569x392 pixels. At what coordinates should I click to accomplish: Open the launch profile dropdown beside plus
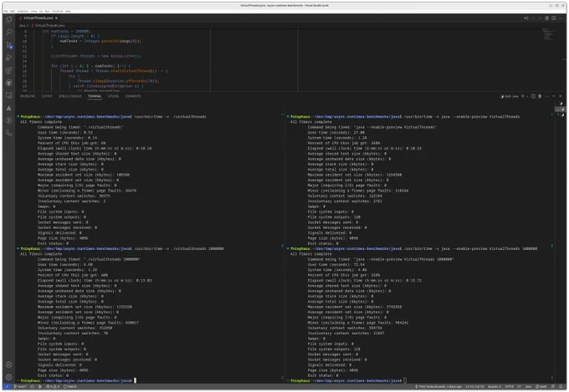[x=527, y=96]
